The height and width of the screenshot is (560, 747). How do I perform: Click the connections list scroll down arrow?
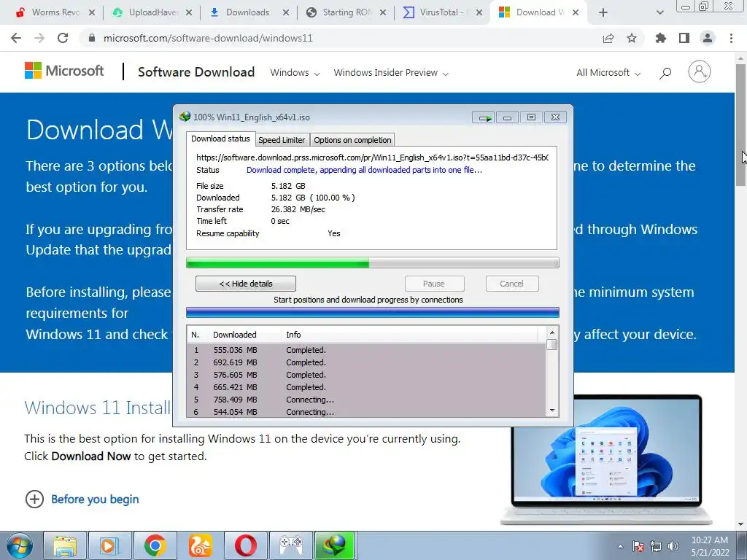click(x=552, y=410)
